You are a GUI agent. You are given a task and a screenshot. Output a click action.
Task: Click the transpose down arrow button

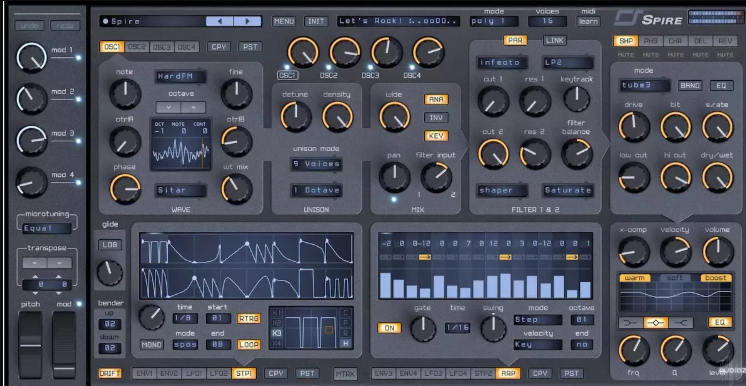34,263
